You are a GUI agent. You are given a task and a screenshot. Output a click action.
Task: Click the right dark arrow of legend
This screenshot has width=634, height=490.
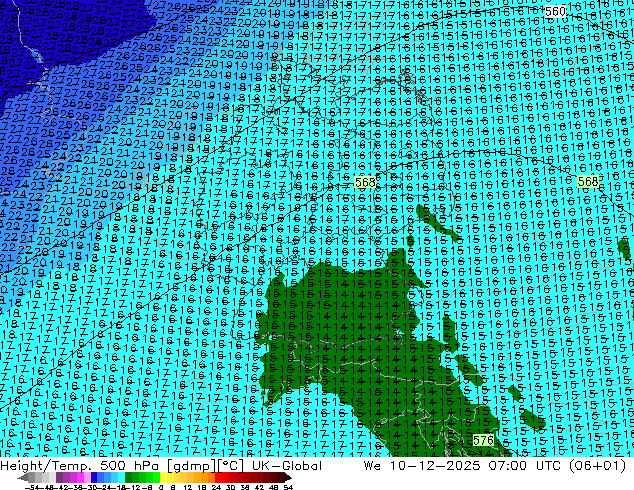(x=288, y=477)
